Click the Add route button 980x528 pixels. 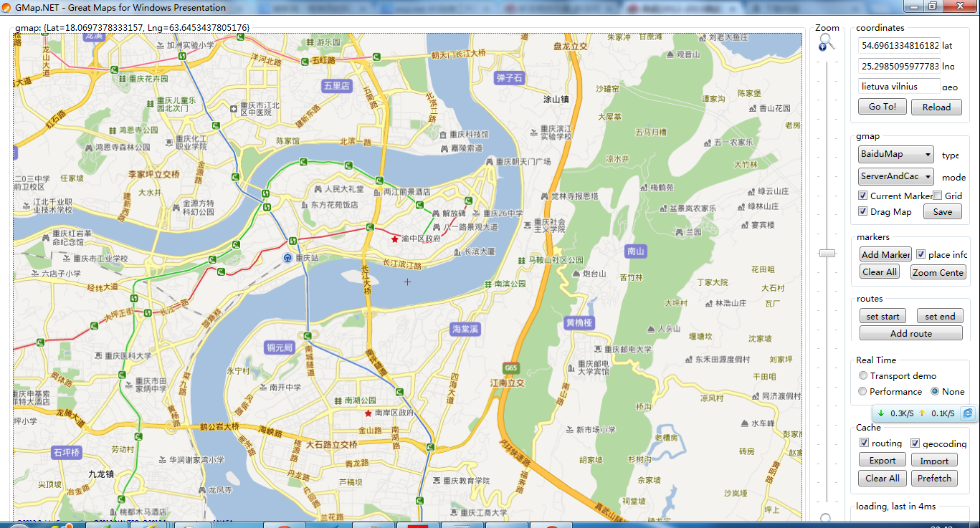click(911, 333)
